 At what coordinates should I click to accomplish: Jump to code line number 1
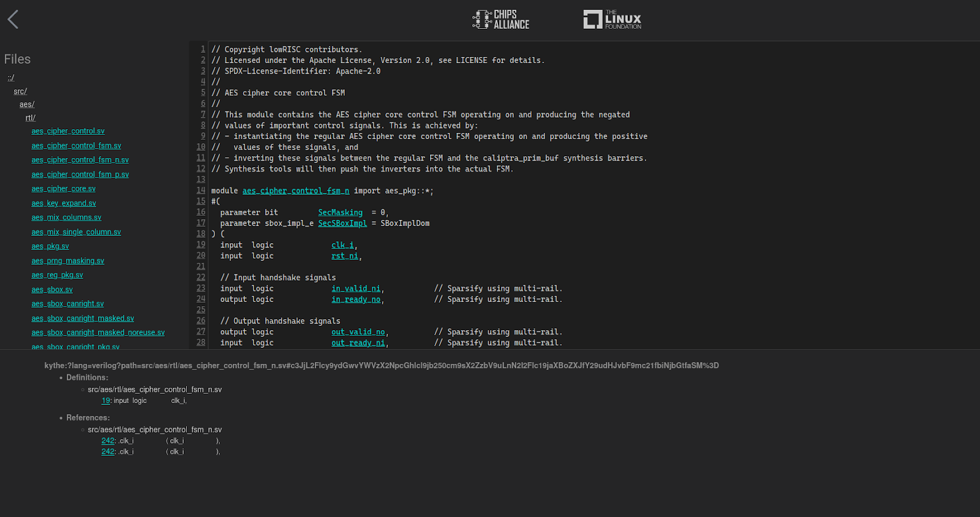click(203, 49)
